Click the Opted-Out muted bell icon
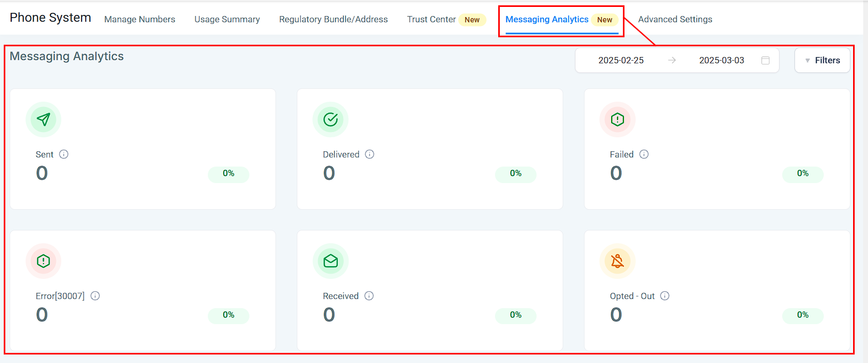 tap(618, 261)
